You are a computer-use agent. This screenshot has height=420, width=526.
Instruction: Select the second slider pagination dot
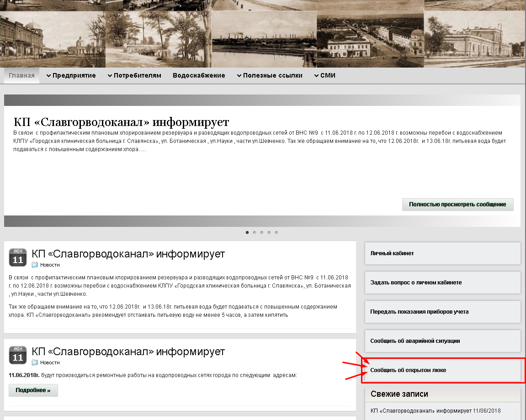pos(255,232)
